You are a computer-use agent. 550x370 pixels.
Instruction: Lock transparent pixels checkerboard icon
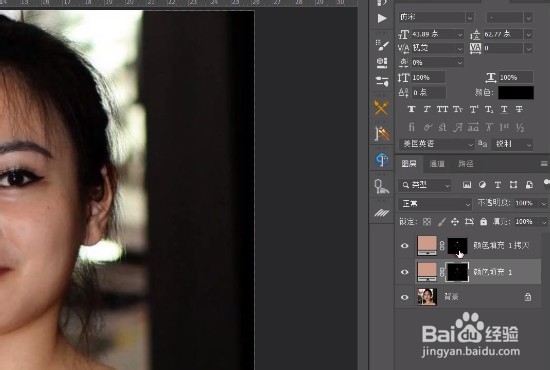[x=427, y=222]
